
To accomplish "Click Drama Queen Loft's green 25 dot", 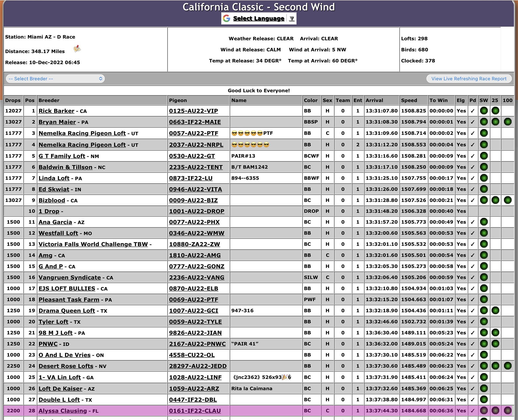I will [x=495, y=311].
